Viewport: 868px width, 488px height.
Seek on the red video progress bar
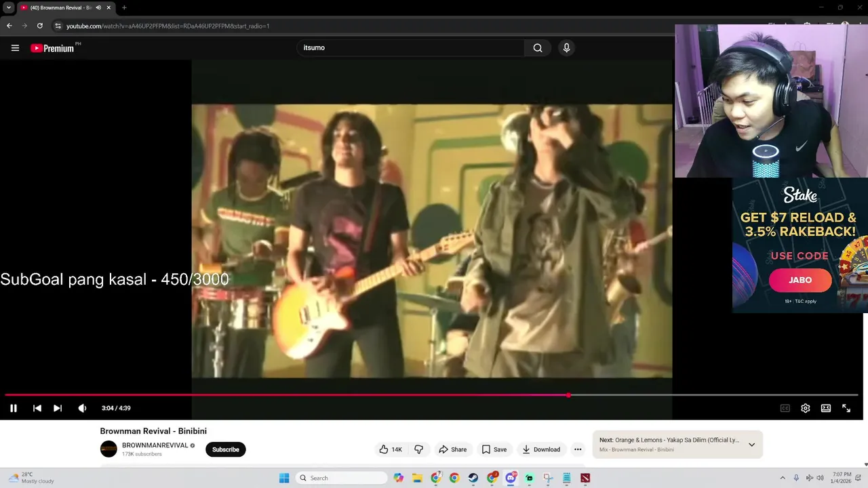pyautogui.click(x=431, y=394)
